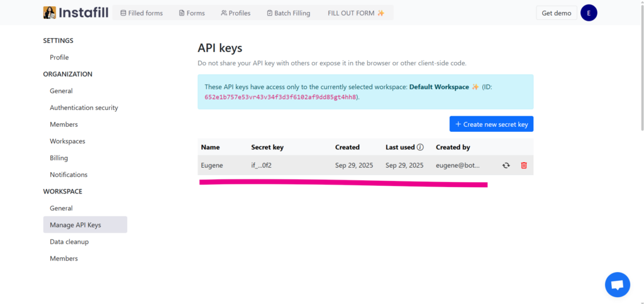Open the user avatar menu

click(x=589, y=13)
